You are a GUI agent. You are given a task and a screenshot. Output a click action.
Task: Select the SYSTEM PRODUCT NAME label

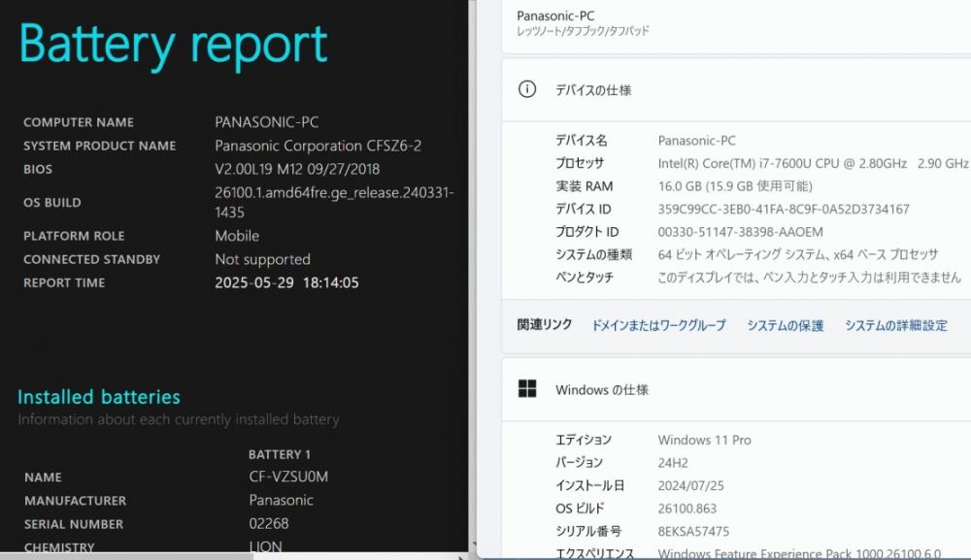pyautogui.click(x=100, y=146)
